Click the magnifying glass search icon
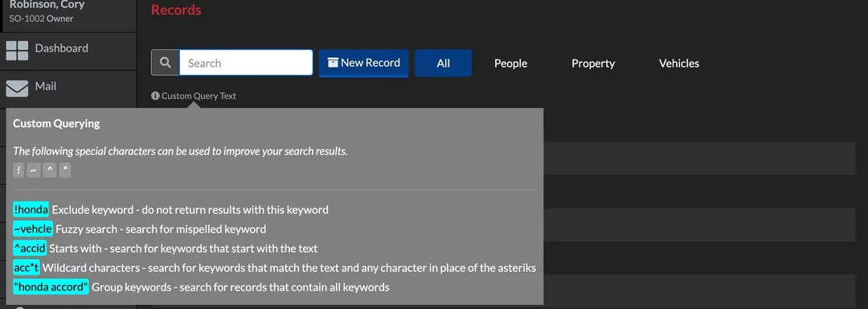Viewport: 868px width, 309px height. (165, 63)
